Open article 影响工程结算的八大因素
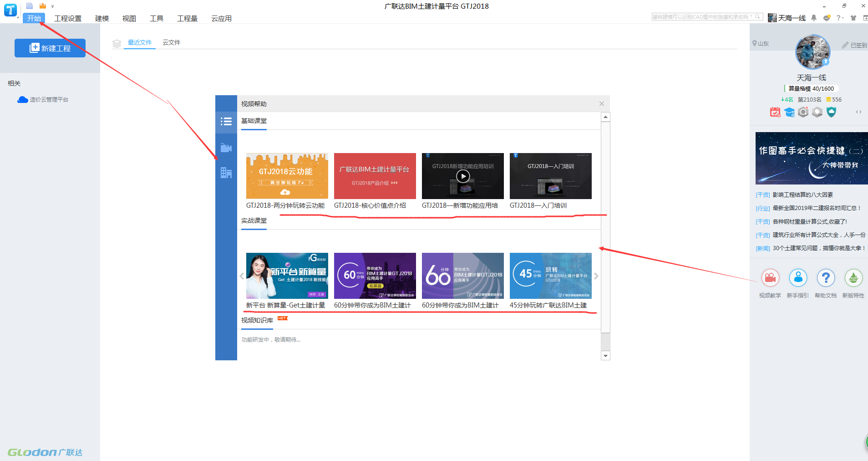Image resolution: width=868 pixels, height=461 pixels. [x=803, y=195]
